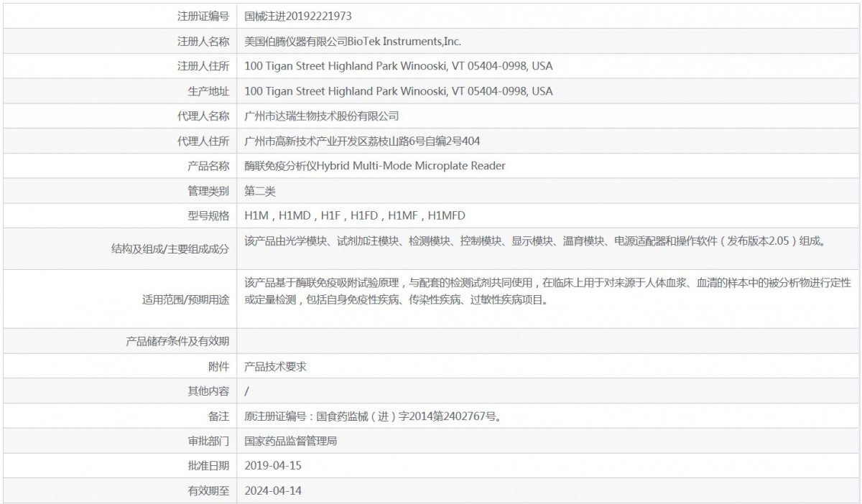
Task: Select expiry date 2024-04-14
Action: click(x=273, y=491)
